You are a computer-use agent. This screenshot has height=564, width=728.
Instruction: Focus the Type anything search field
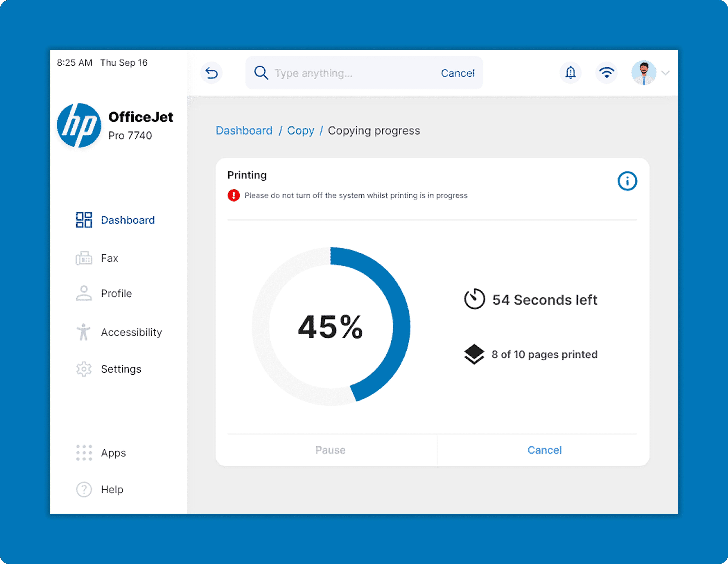click(350, 73)
